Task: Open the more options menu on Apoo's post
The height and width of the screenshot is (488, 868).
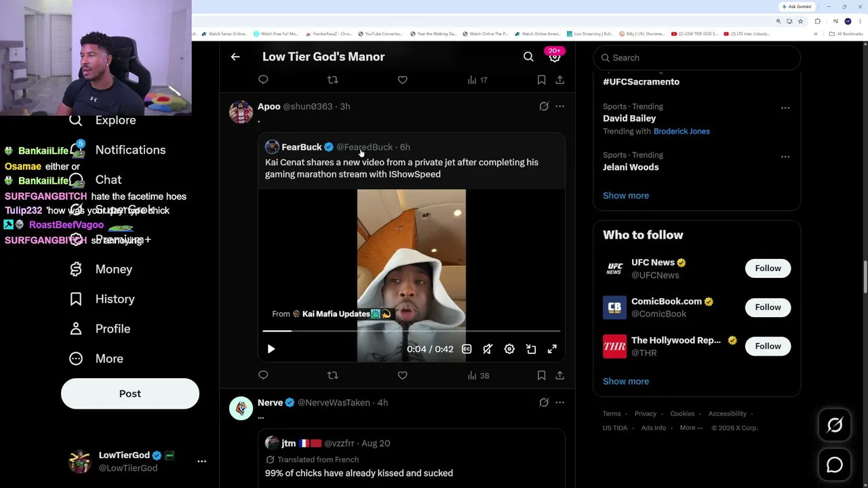Action: point(559,106)
